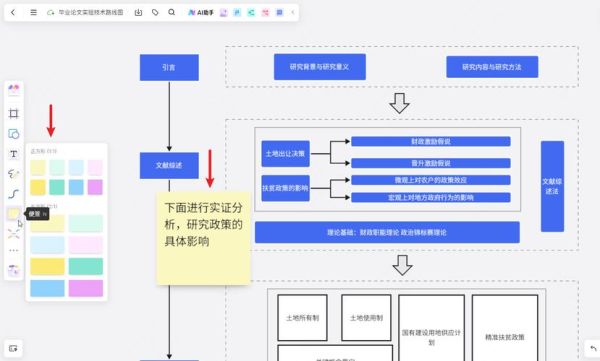Expand more tools with the three dots
The image size is (600, 361).
click(x=14, y=251)
